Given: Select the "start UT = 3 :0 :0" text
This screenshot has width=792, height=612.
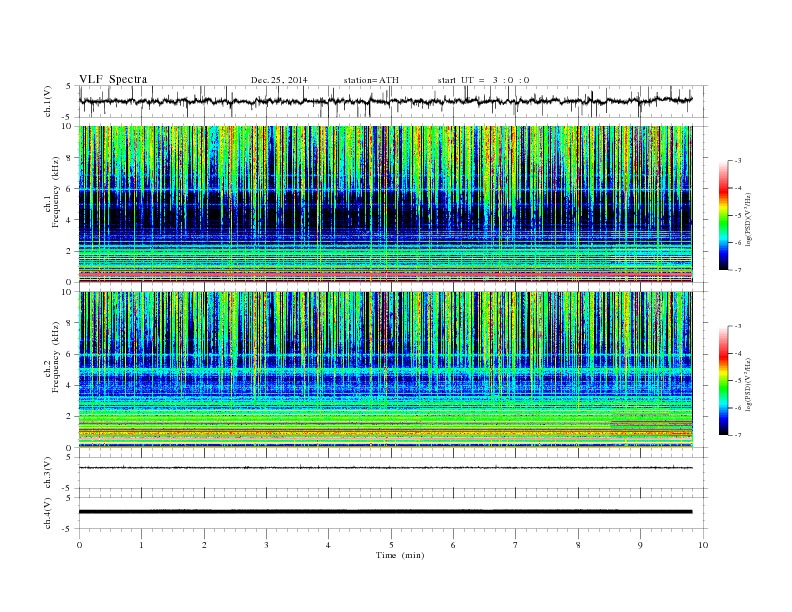Looking at the screenshot, I should coord(483,80).
